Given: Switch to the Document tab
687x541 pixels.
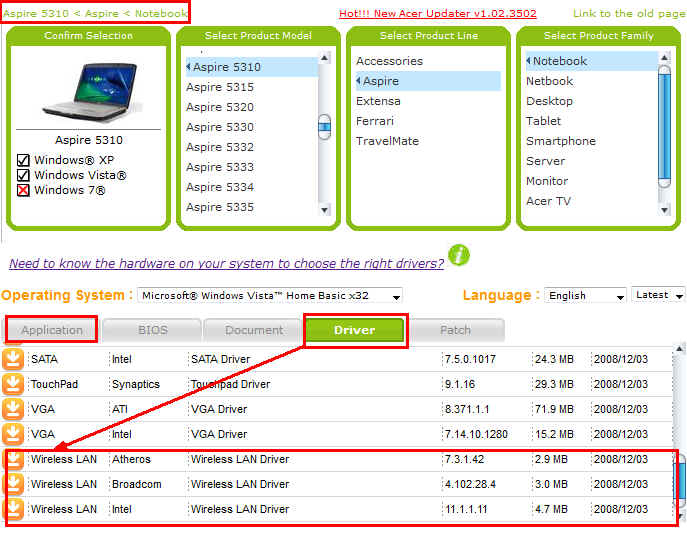Looking at the screenshot, I should [254, 330].
